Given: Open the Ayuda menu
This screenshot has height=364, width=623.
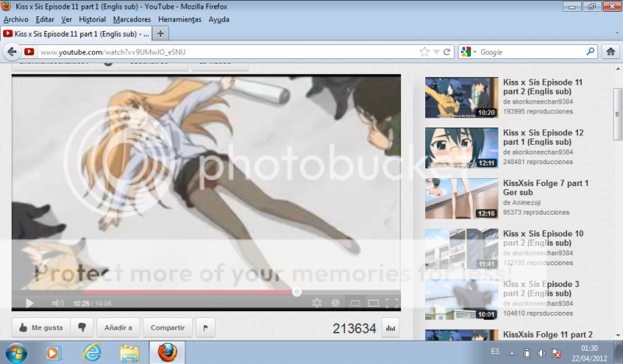Looking at the screenshot, I should point(219,19).
